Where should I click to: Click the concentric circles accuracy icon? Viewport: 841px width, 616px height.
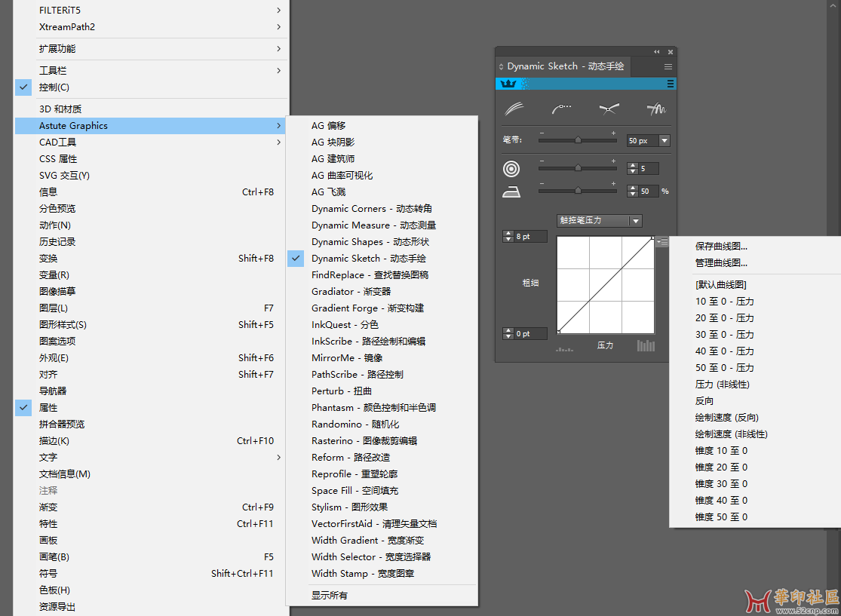pyautogui.click(x=511, y=169)
